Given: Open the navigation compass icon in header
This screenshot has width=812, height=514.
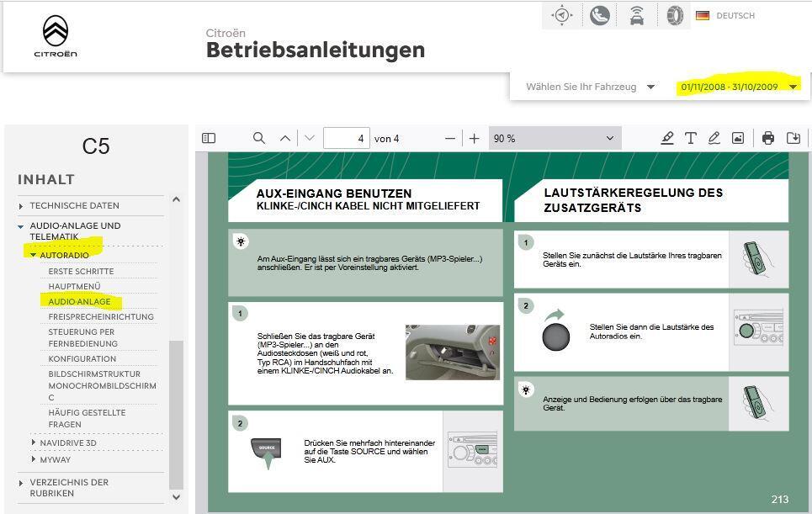Looking at the screenshot, I should click(x=562, y=15).
